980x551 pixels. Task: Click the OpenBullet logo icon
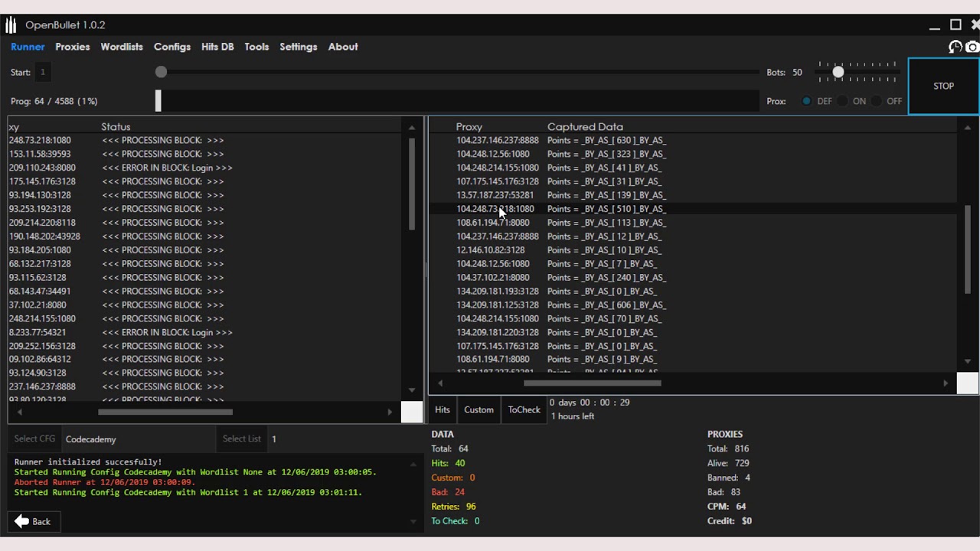coord(11,24)
